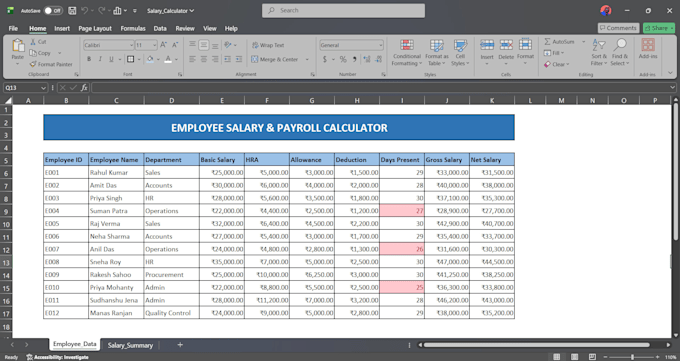Click the Search box in title bar
This screenshot has height=361, width=680.
coord(343,10)
